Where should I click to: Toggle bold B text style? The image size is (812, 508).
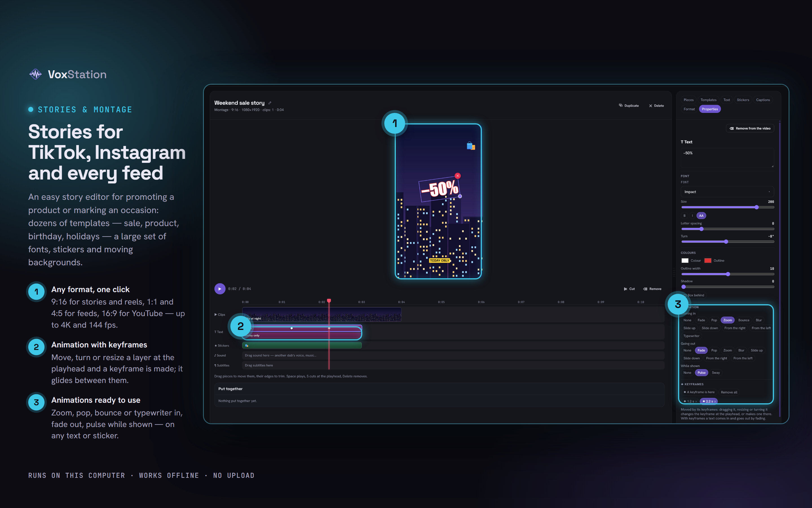point(685,216)
